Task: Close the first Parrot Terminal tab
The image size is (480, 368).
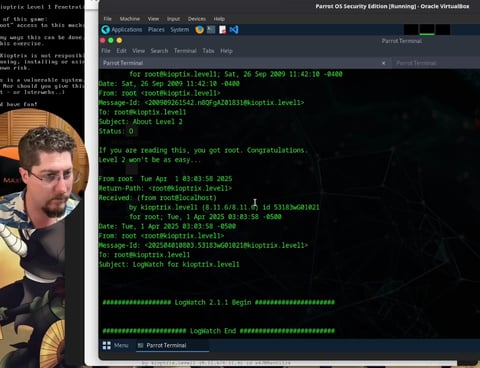Action: tap(384, 63)
